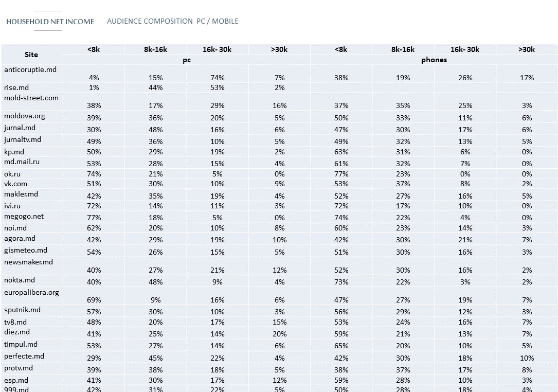Viewport: 558px width, 392px height.
Task: Click the vk.com row label
Action: point(16,184)
